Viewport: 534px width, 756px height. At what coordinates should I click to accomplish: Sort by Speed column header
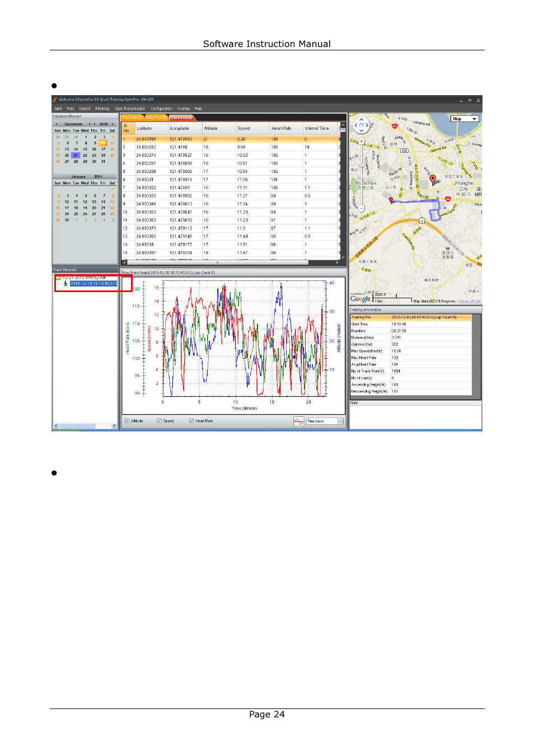pos(252,128)
